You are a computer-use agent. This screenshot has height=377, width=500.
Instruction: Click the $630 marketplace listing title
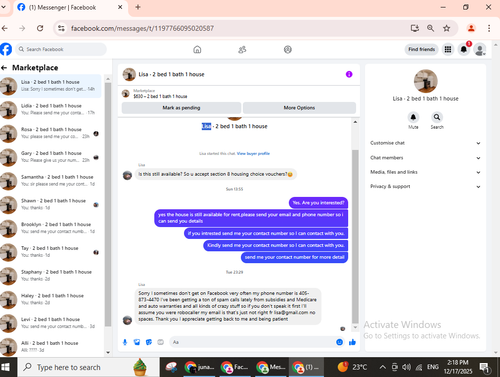160,96
